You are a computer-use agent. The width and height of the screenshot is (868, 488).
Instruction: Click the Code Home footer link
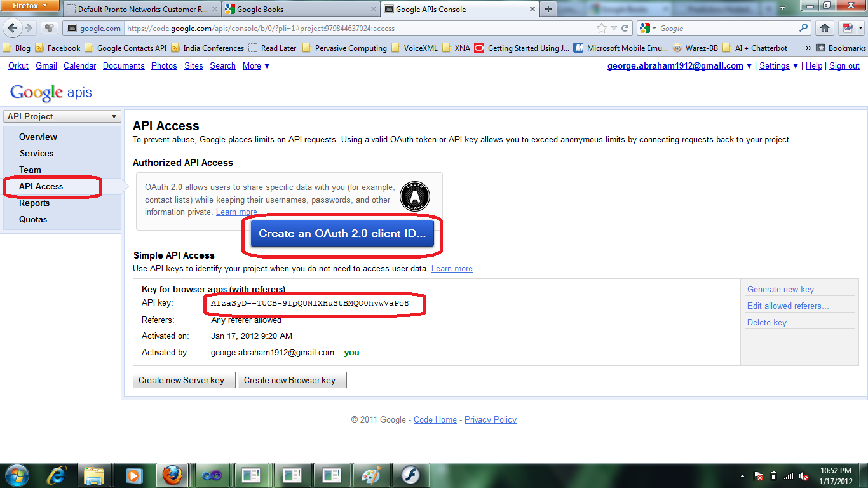click(x=435, y=419)
